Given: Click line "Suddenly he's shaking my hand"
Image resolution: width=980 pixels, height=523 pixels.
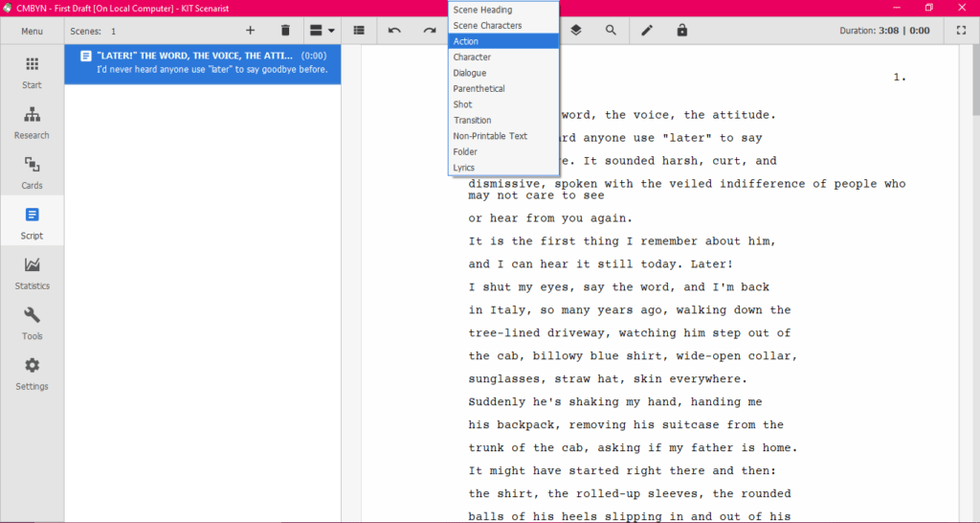Looking at the screenshot, I should pos(615,401).
